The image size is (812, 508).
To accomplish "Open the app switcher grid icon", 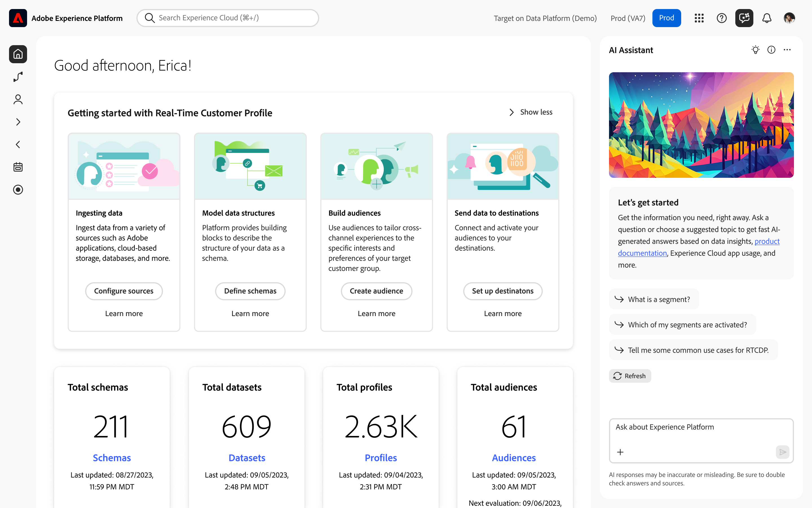I will (x=699, y=18).
